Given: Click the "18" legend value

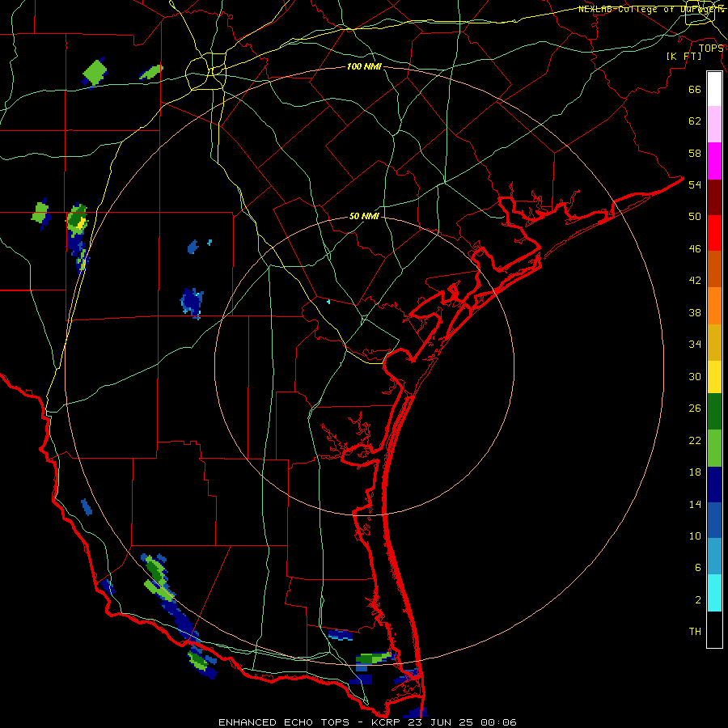Looking at the screenshot, I should [695, 472].
